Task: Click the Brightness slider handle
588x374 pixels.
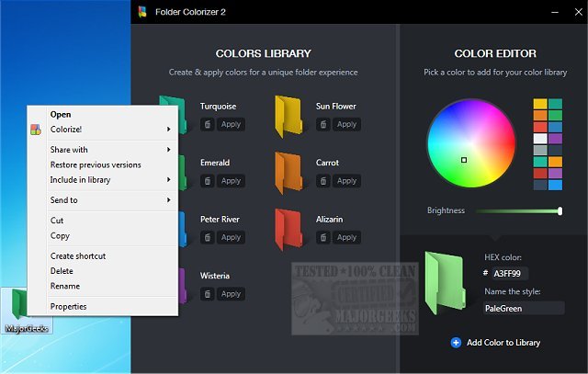Action: point(560,210)
